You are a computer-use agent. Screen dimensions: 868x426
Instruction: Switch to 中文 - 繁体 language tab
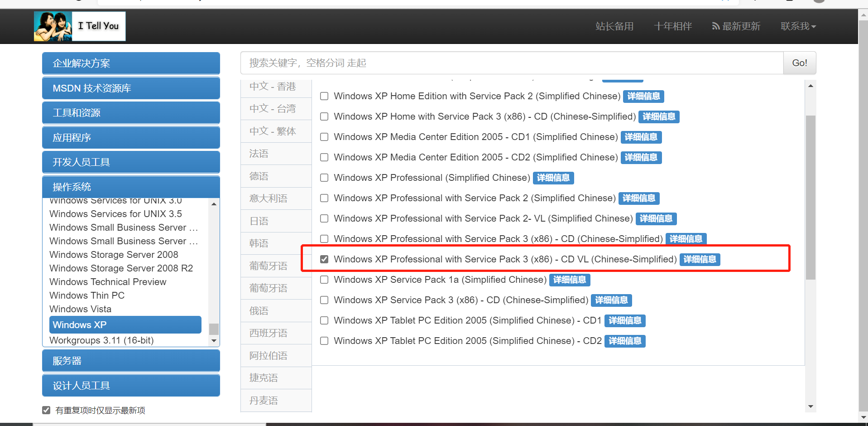[x=276, y=131]
